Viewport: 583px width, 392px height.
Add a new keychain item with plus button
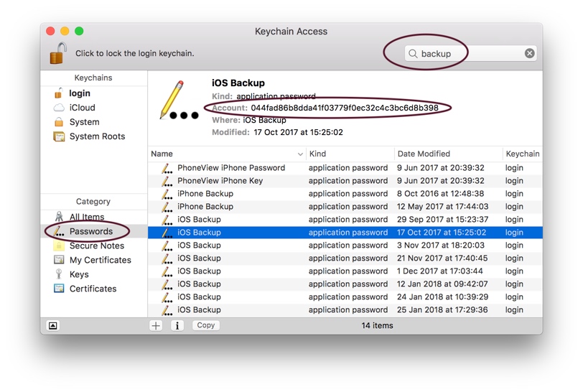[x=156, y=325]
